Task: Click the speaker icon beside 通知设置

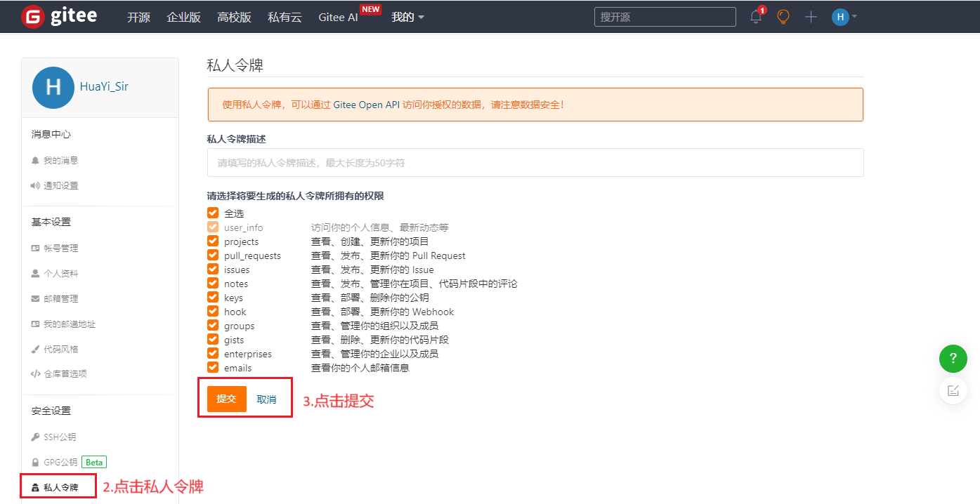Action: coord(36,186)
